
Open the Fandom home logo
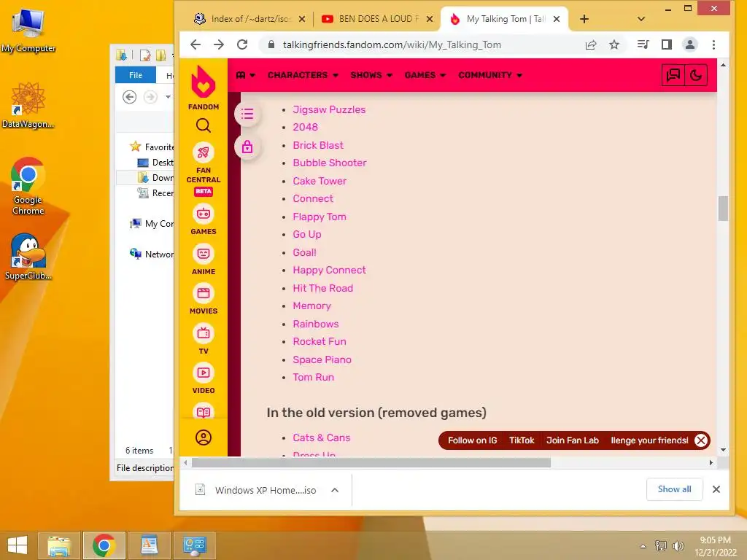point(204,87)
